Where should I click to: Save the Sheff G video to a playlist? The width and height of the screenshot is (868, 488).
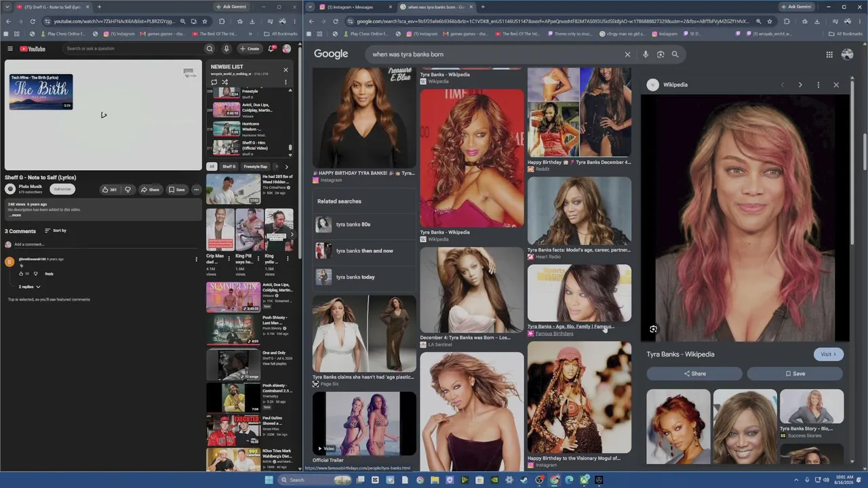pos(177,190)
